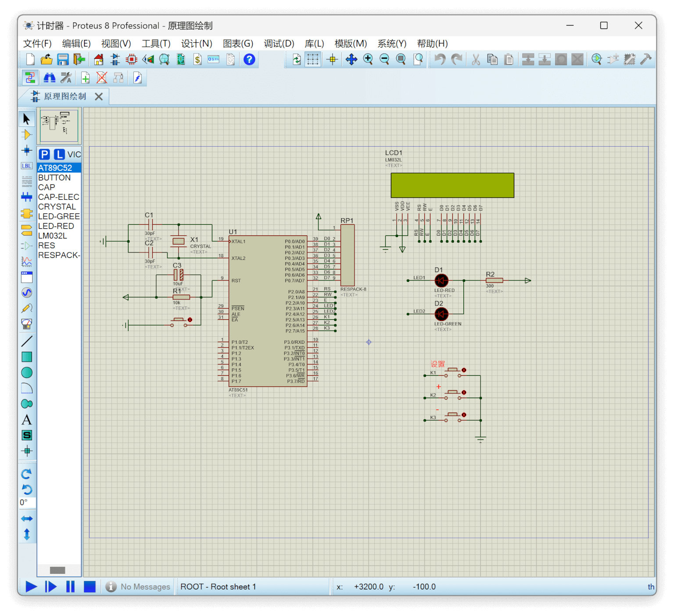Open the 视图(V) menu

[116, 43]
